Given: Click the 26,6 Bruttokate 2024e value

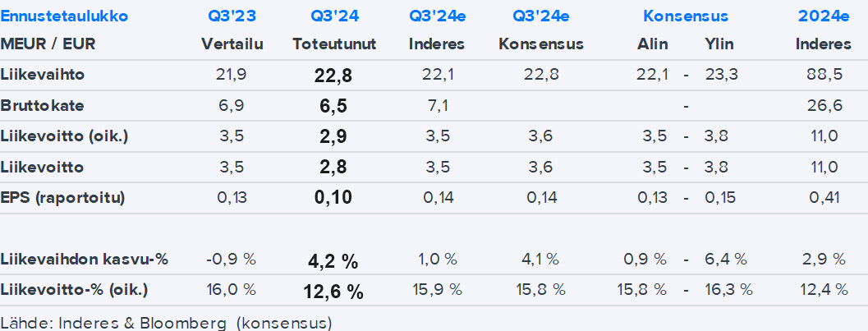Looking at the screenshot, I should coord(822,105).
